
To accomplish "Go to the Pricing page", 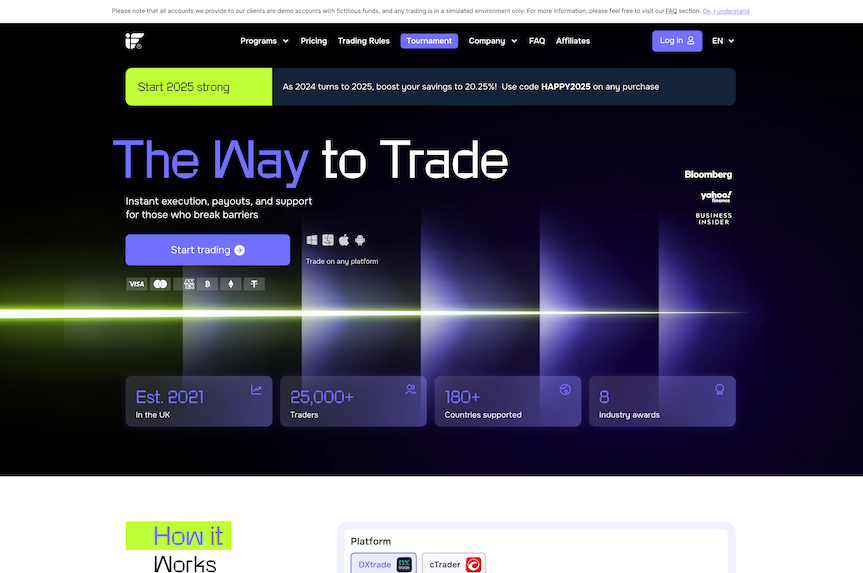I will click(x=313, y=41).
